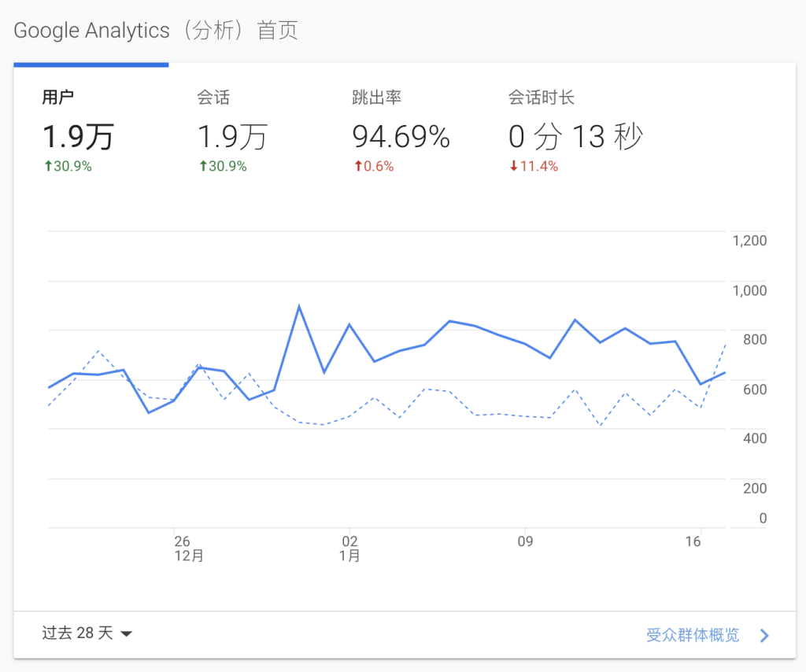Viewport: 806px width, 672px height.
Task: Click the green up arrow under 用户
Action: click(47, 166)
